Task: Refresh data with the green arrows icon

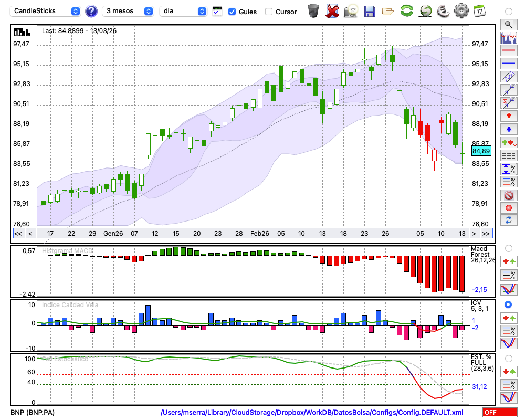Action: (x=406, y=10)
